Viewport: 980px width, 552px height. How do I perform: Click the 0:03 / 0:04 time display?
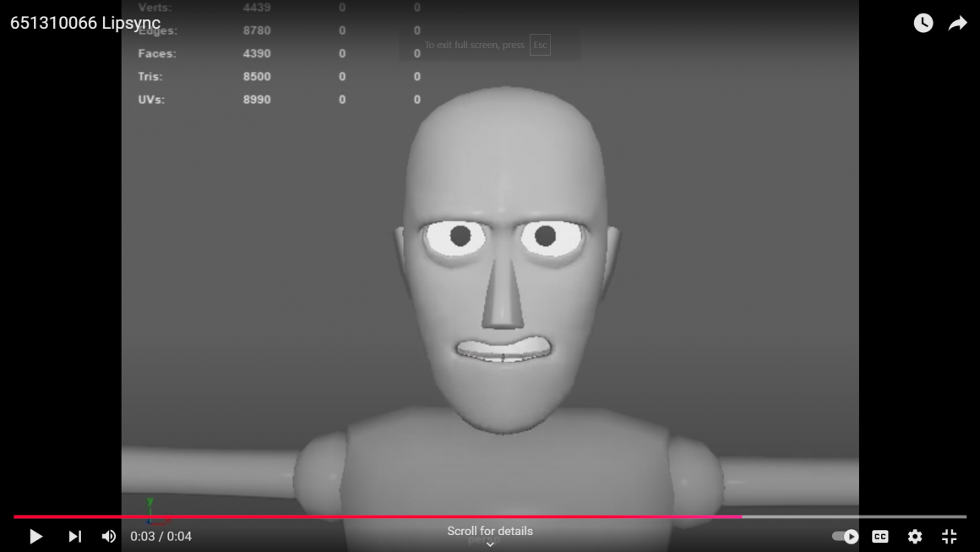(x=161, y=537)
